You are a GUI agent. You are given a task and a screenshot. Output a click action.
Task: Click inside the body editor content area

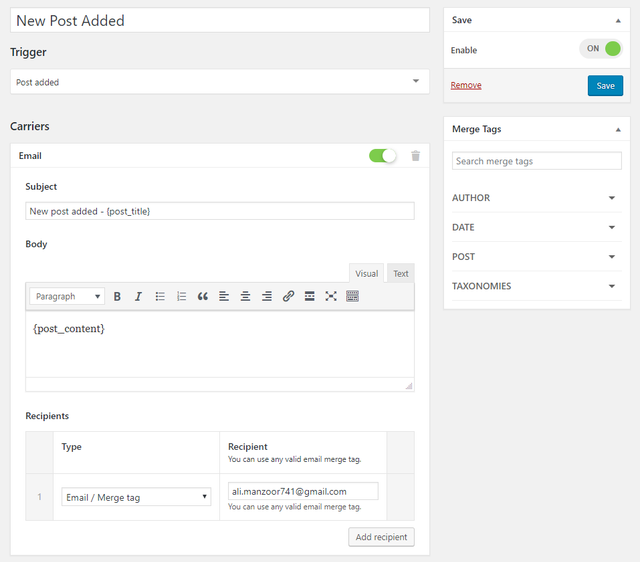pos(220,345)
